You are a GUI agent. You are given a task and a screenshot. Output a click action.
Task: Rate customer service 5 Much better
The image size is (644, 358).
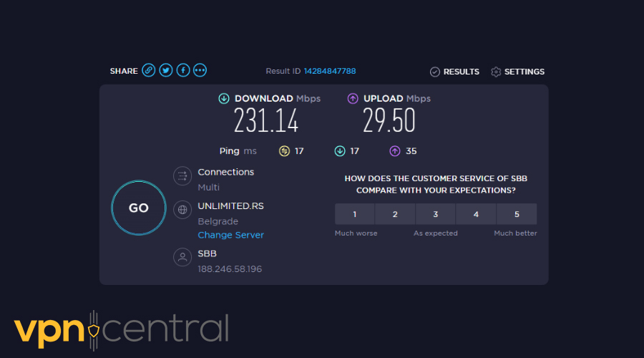coord(517,214)
